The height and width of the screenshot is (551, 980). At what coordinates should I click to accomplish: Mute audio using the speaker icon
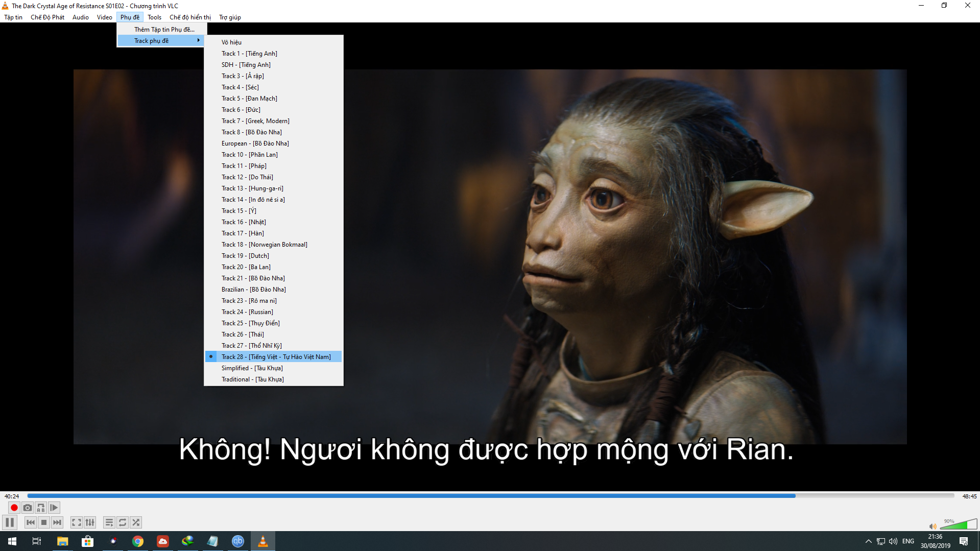[933, 526]
